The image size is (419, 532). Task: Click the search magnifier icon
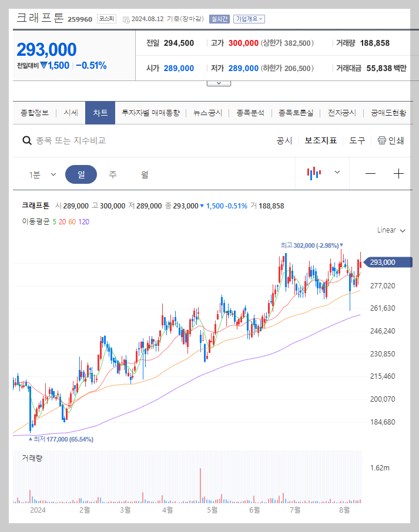pos(27,140)
